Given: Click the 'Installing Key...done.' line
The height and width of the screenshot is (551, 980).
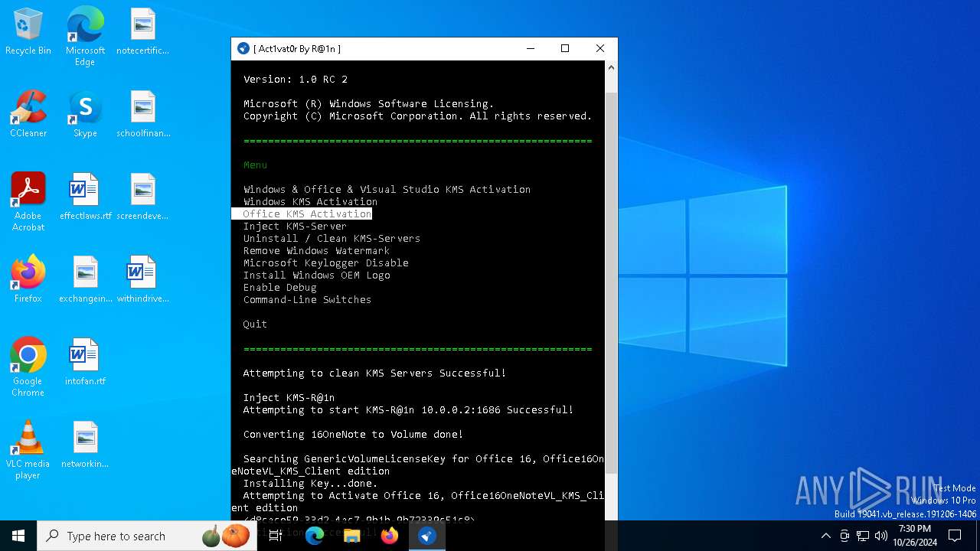Looking at the screenshot, I should 310,483.
